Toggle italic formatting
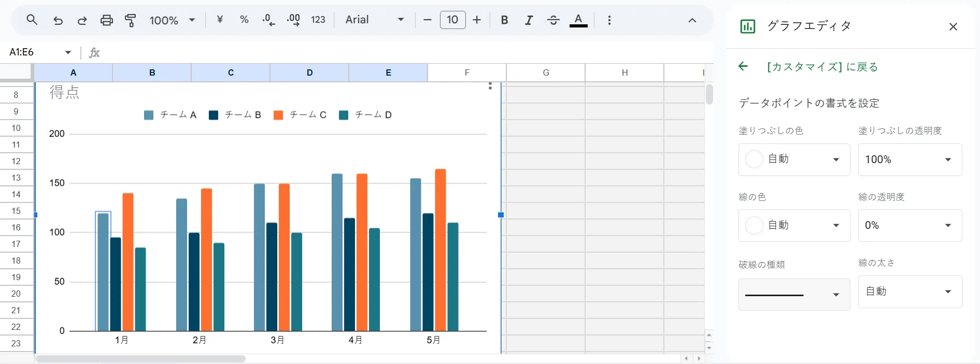 (x=529, y=20)
